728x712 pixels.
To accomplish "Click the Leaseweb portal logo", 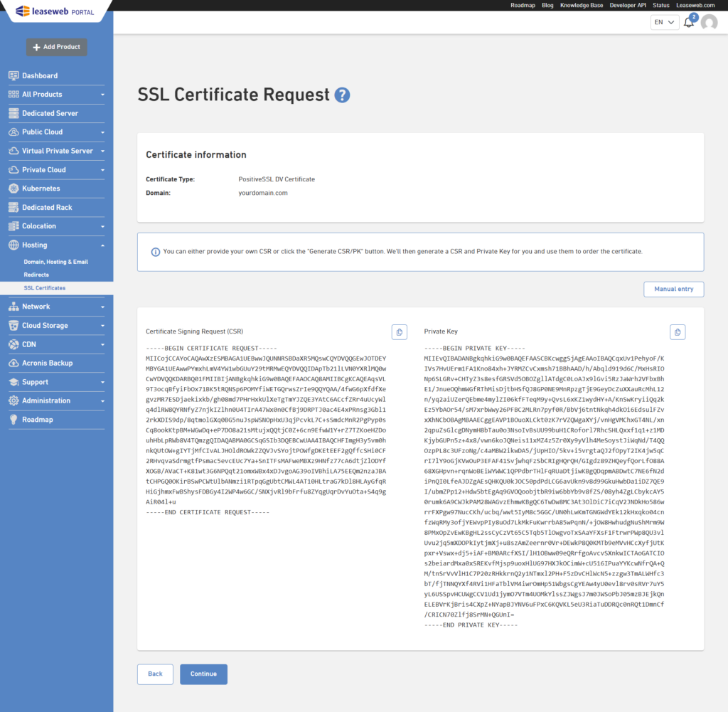I will [x=53, y=11].
